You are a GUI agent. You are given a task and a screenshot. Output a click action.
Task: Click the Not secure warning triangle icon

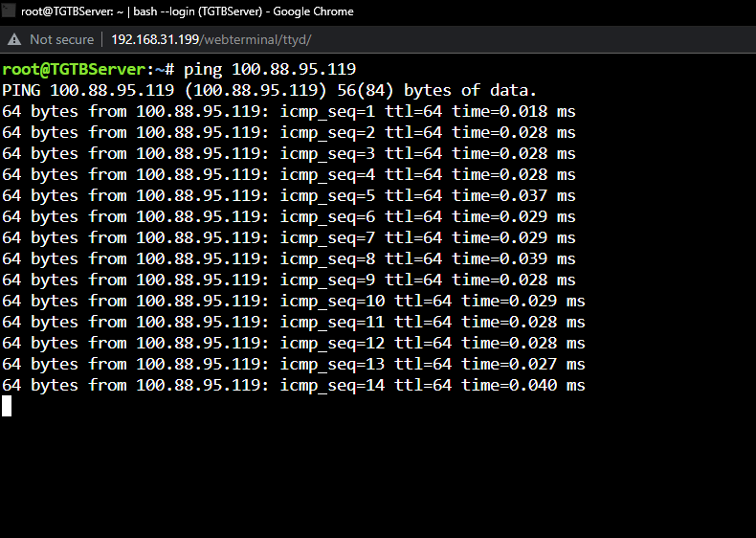click(14, 39)
